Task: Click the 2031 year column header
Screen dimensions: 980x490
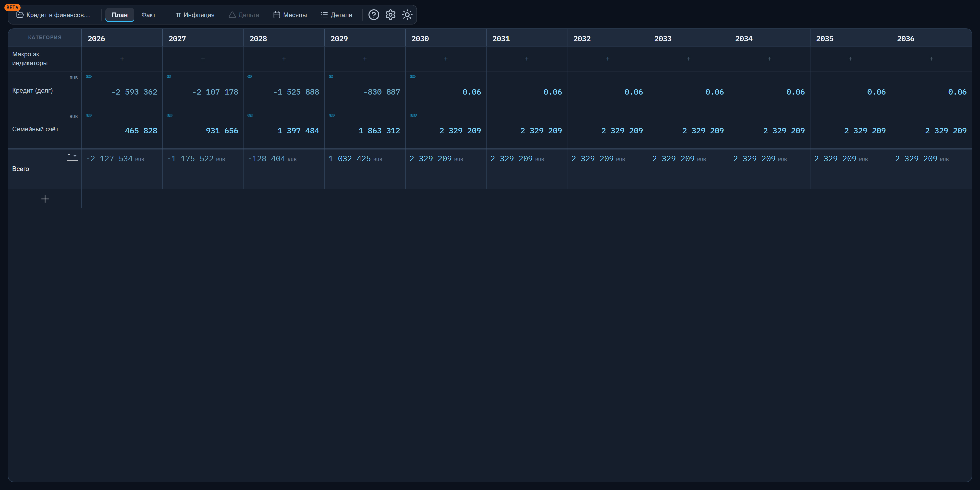Action: tap(527, 38)
